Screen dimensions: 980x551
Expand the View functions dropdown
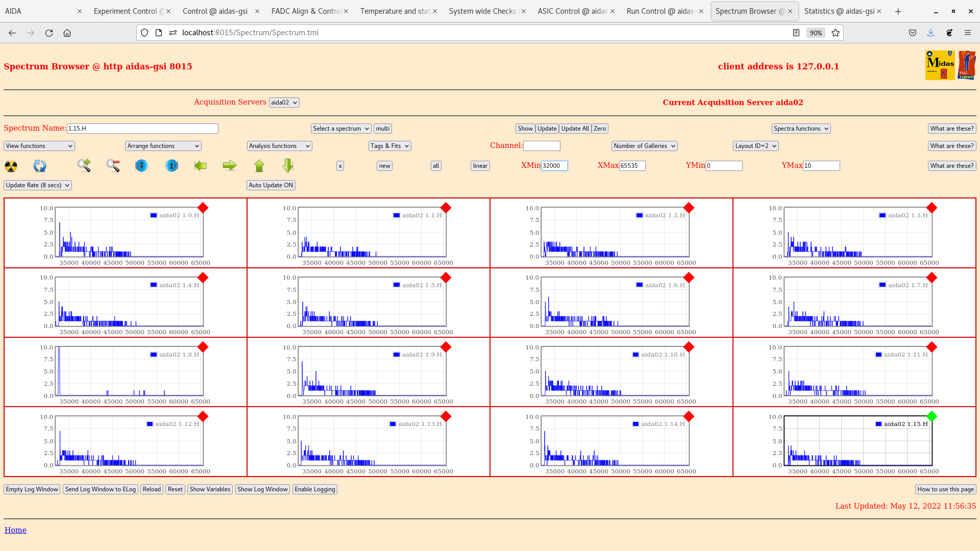coord(39,146)
